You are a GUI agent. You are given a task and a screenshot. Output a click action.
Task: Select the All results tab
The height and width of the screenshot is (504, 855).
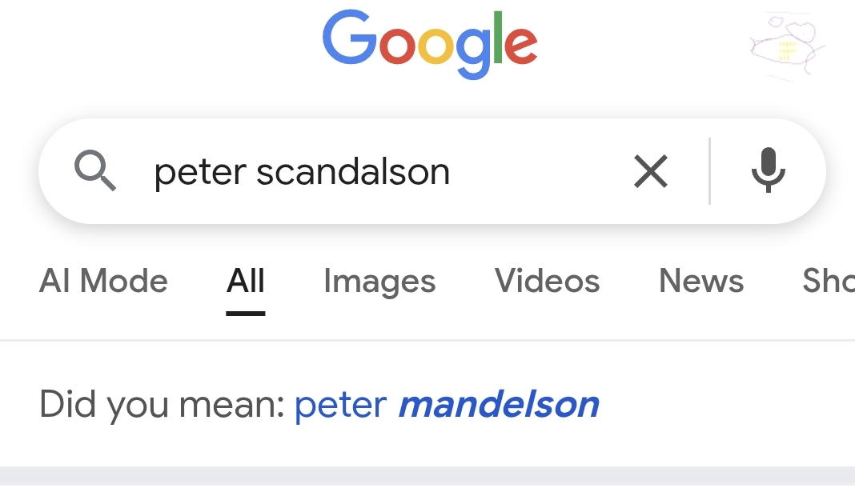coord(246,282)
